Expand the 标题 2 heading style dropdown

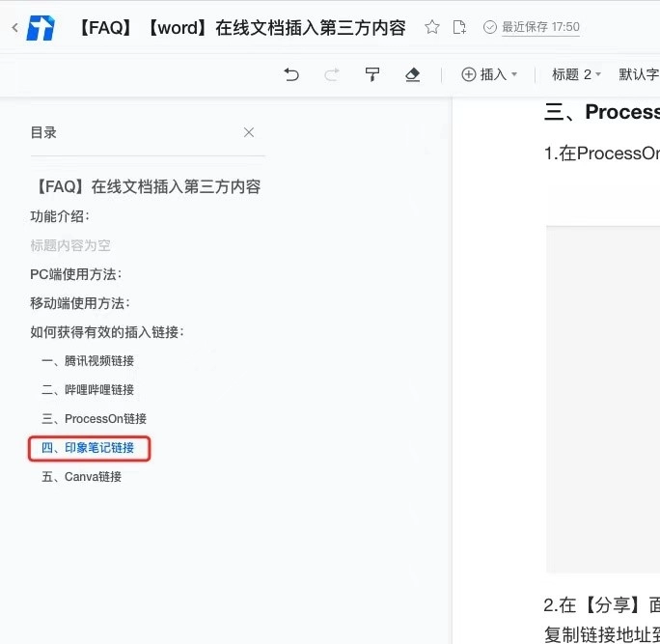[576, 74]
